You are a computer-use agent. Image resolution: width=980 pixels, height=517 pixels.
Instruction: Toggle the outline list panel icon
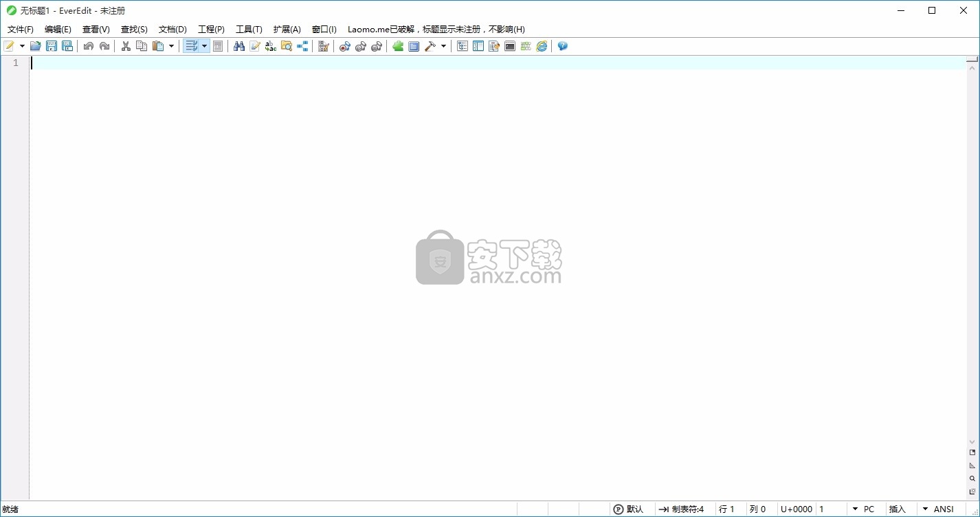tap(463, 46)
